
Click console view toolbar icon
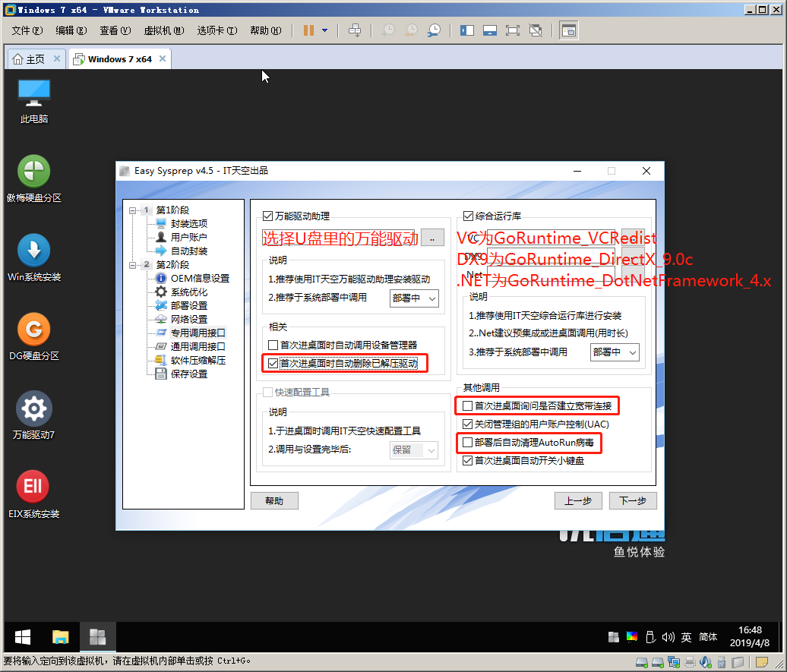[569, 30]
